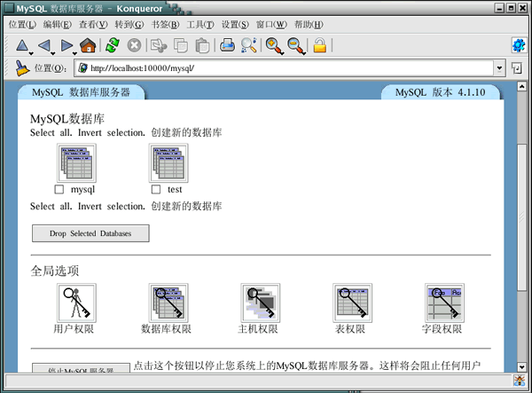532x393 pixels.
Task: Click upper 创建新的数据库 link
Action: pos(186,132)
